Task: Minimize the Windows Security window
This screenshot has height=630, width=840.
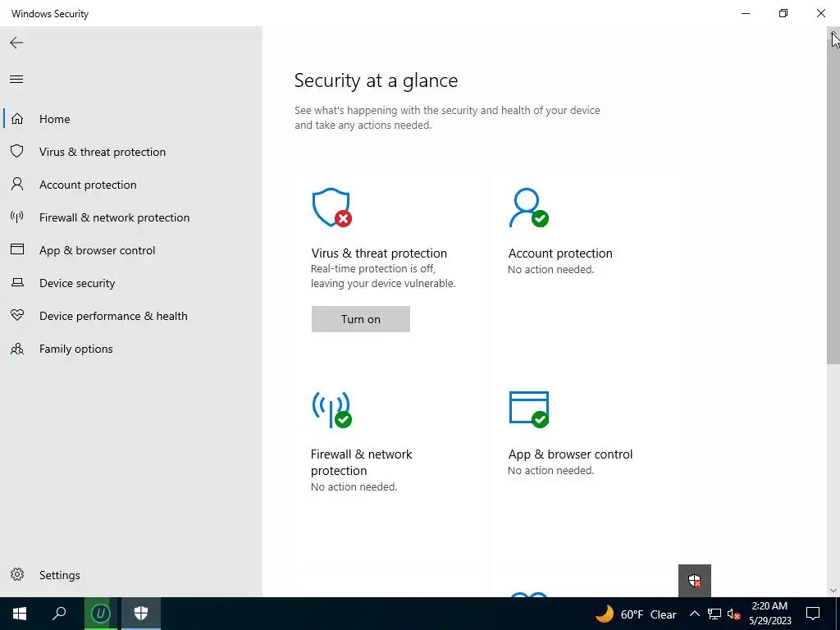Action: click(745, 13)
